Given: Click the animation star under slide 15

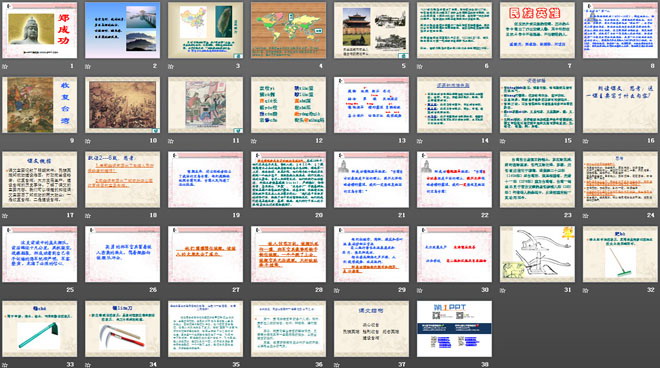Looking at the screenshot, I should [503, 141].
